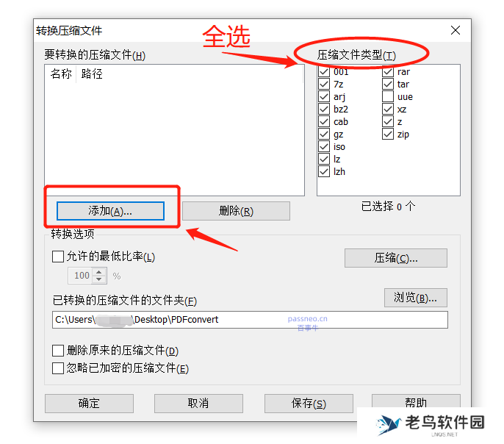Click the converted archives folder path field
Viewport: 504px width, 444px height.
point(250,320)
